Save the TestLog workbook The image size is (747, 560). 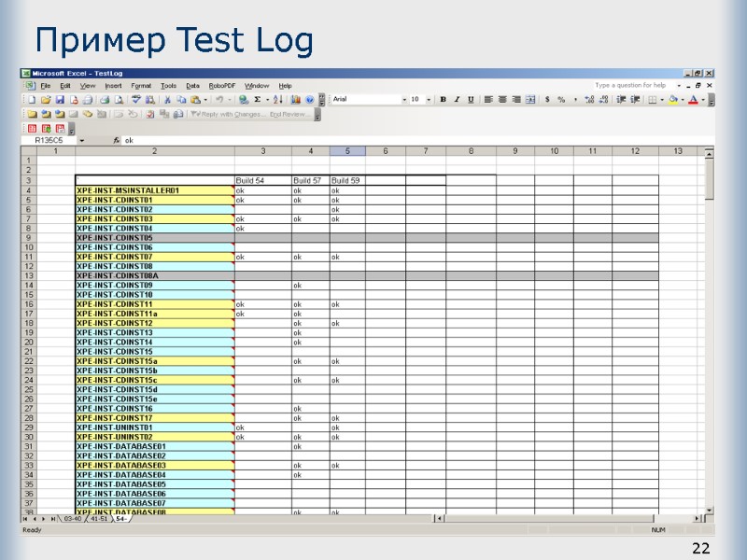tap(61, 98)
